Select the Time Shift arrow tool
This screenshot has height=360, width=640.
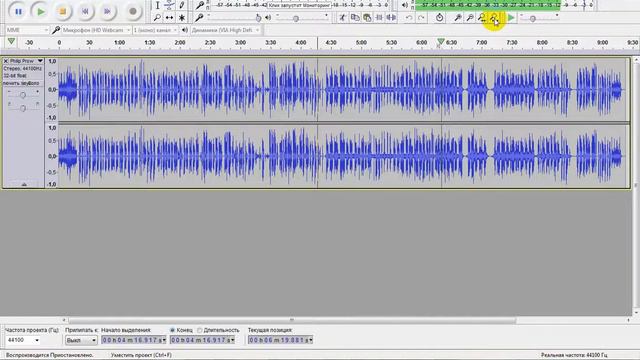(x=169, y=18)
